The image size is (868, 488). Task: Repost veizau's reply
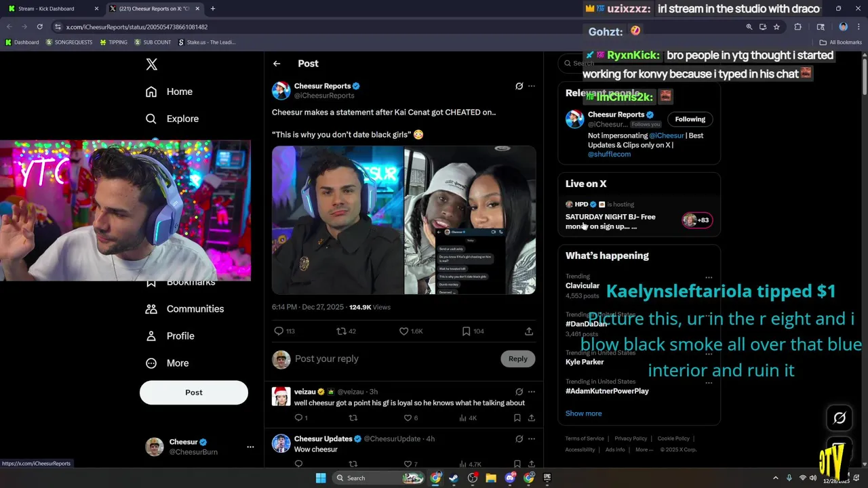(x=353, y=418)
